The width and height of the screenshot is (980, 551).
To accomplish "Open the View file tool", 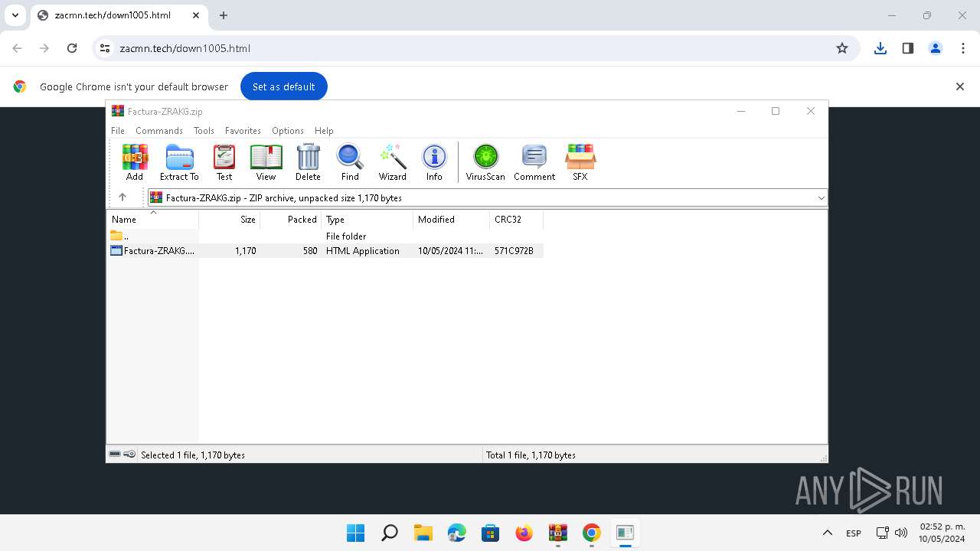I will coord(266,162).
